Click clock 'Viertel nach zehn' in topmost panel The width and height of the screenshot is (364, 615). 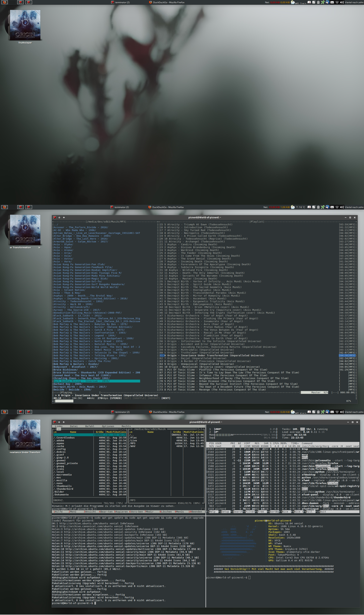coord(354,2)
